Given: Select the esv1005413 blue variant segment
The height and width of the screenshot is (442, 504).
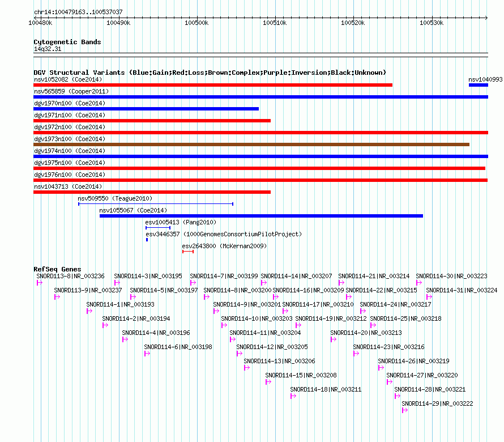Looking at the screenshot, I should point(158,228).
